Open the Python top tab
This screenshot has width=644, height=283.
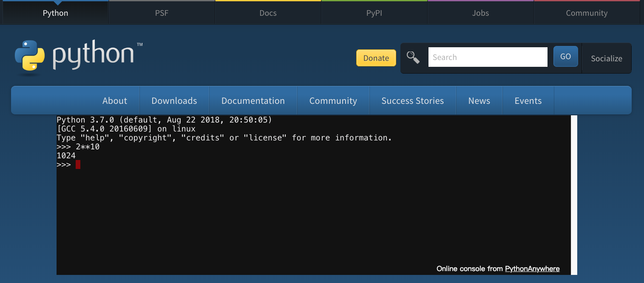[55, 13]
